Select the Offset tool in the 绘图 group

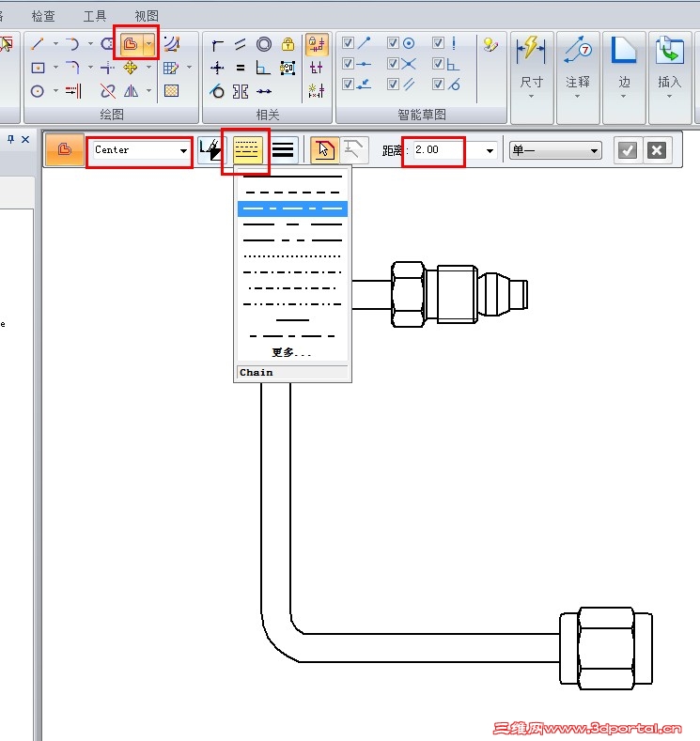click(130, 44)
